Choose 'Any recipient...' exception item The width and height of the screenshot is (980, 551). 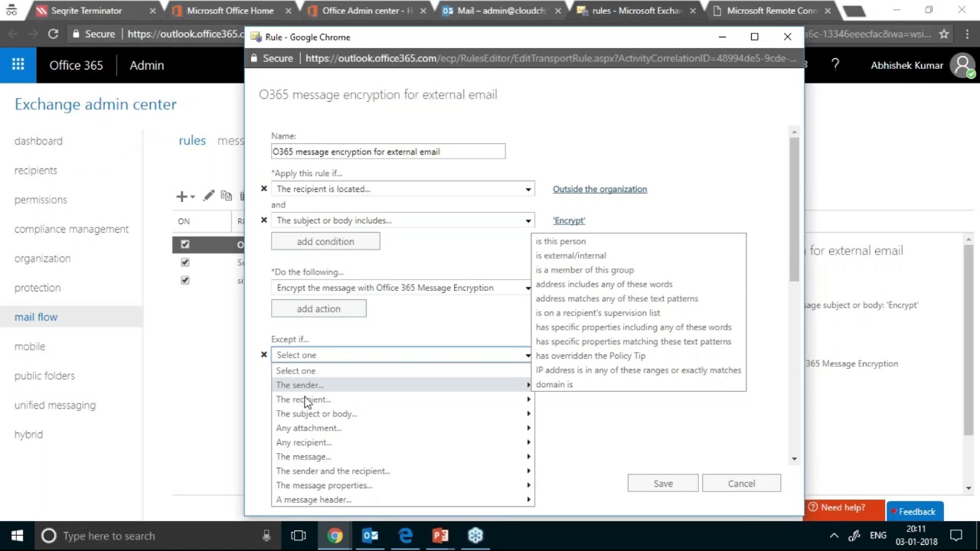(403, 442)
